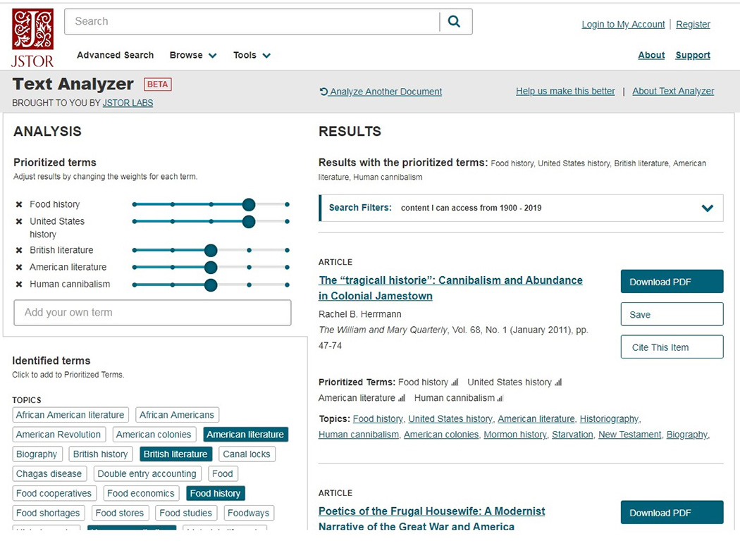Add Food stores topic tag
This screenshot has width=740, height=560.
coord(120,513)
